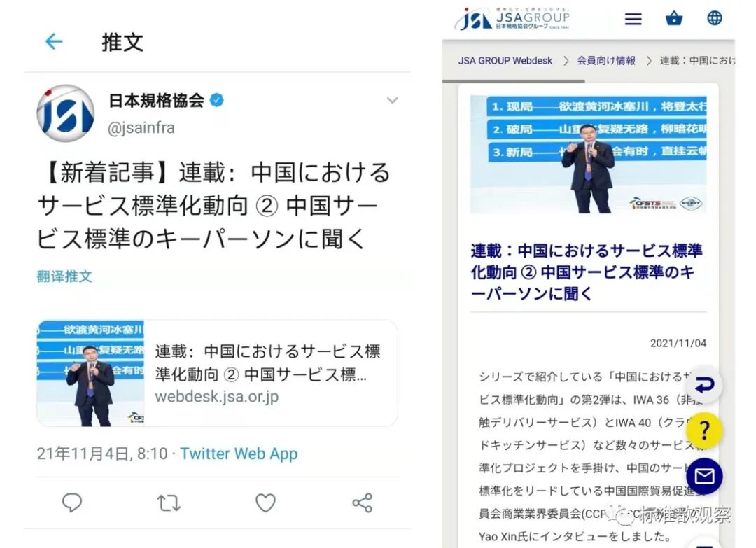This screenshot has height=548, width=756.
Task: Tap the back arrow beside 推文
Action: coord(53,41)
